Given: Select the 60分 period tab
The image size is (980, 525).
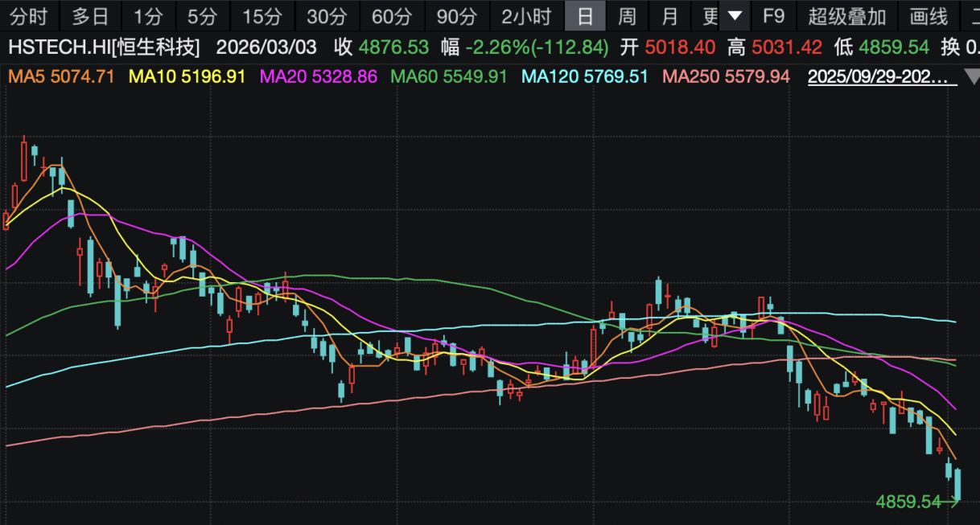Looking at the screenshot, I should point(392,15).
